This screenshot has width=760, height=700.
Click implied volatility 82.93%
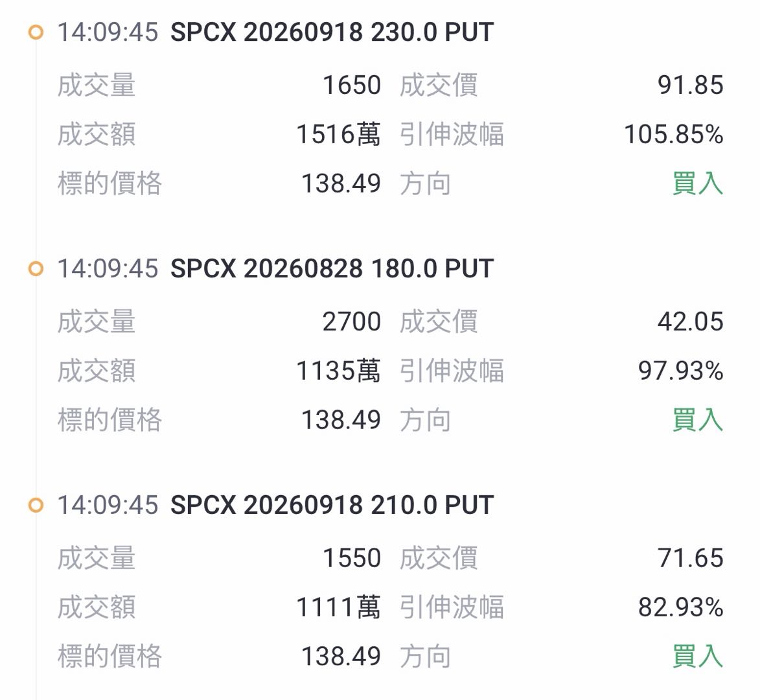[x=680, y=607]
